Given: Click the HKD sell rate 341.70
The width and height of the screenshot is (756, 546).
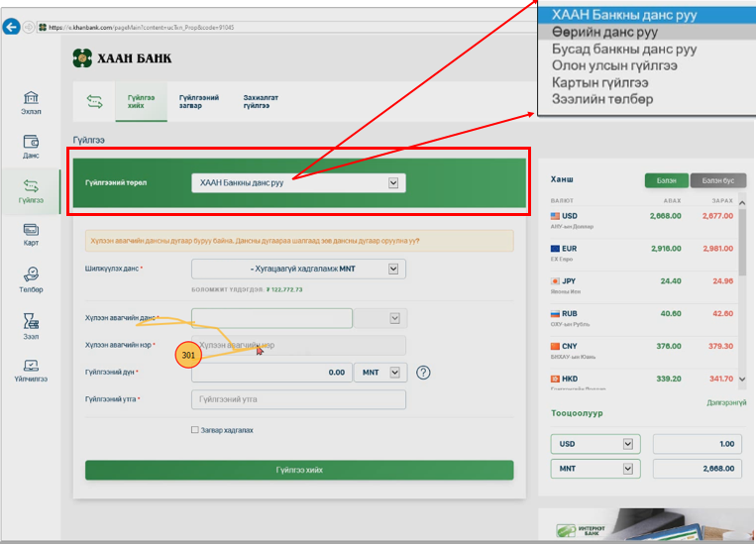Looking at the screenshot, I should point(720,380).
